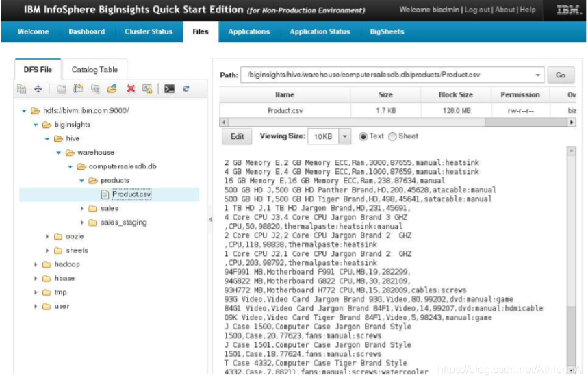Expand the hbase folder node
Viewport: 588px width, 382px height.
[36, 279]
